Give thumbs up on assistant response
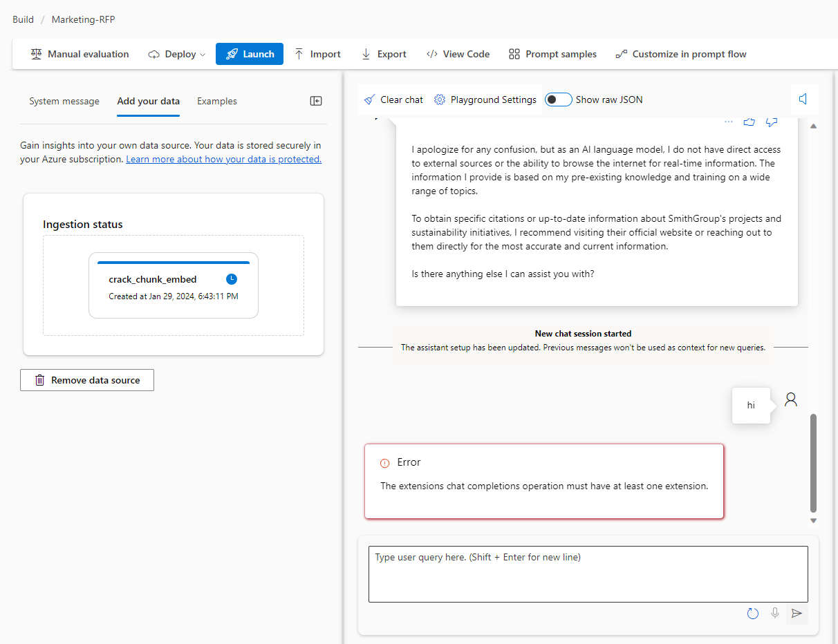This screenshot has width=838, height=644. 749,121
